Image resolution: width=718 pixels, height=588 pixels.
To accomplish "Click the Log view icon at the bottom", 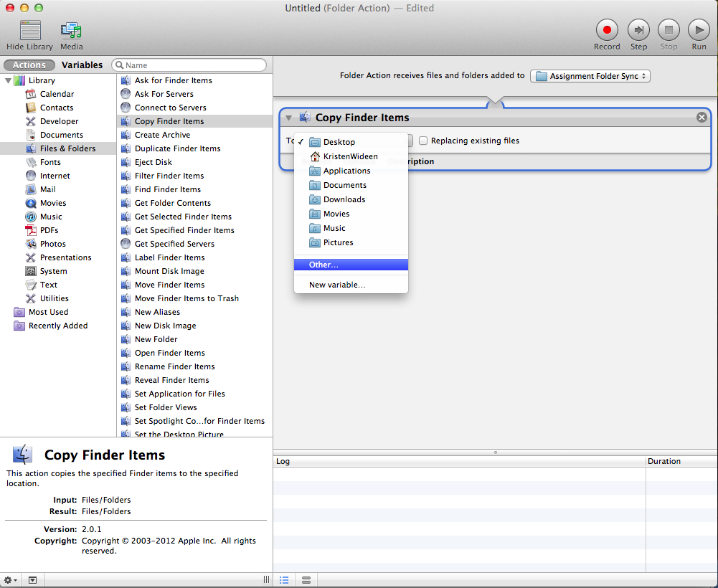I will (x=284, y=579).
